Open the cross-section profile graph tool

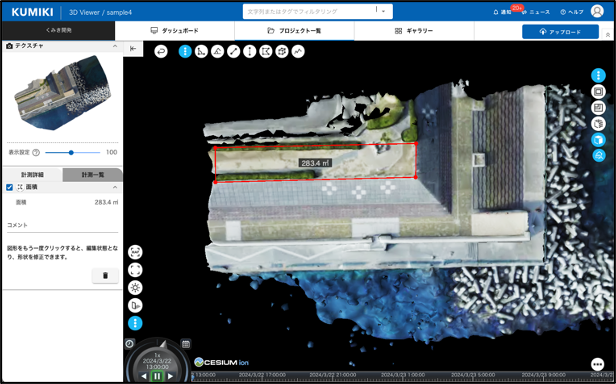pos(298,51)
